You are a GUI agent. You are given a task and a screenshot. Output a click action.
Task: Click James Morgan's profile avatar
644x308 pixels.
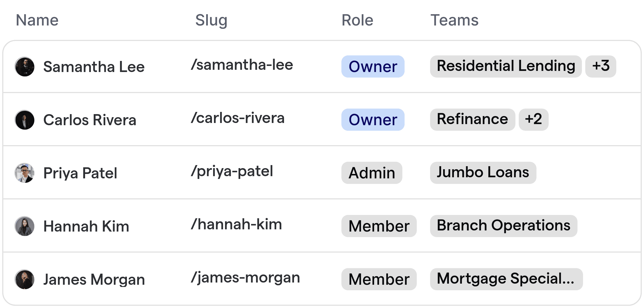[24, 279]
